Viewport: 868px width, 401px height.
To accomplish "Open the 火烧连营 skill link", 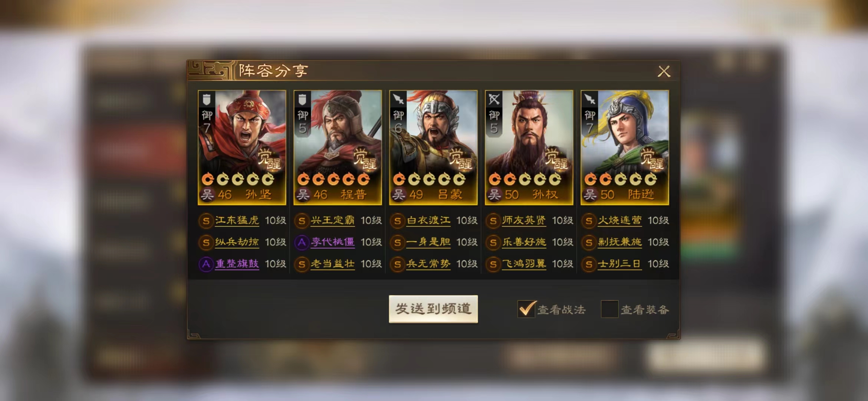I will point(619,221).
